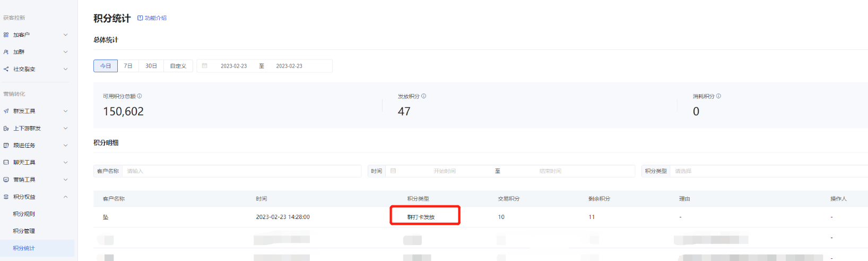868x261 pixels.
Task: Click the 150,602 available points total
Action: (123, 112)
